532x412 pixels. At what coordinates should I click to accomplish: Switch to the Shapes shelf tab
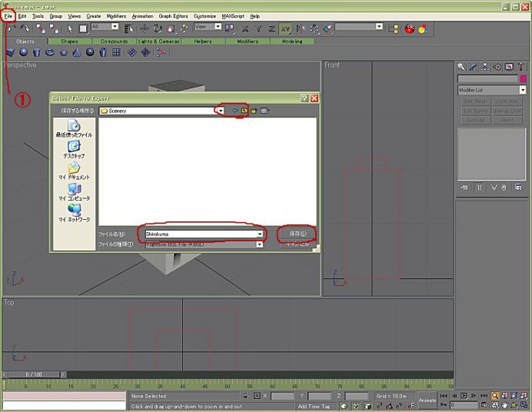69,41
